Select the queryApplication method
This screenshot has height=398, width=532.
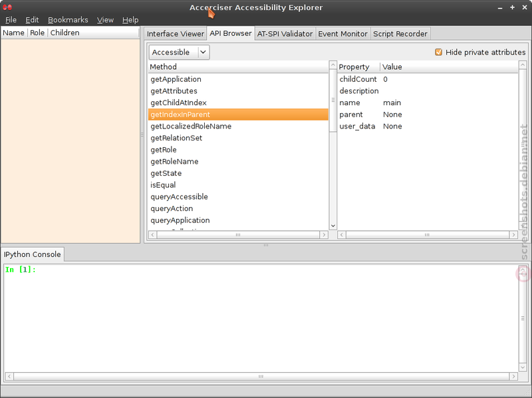coord(238,220)
